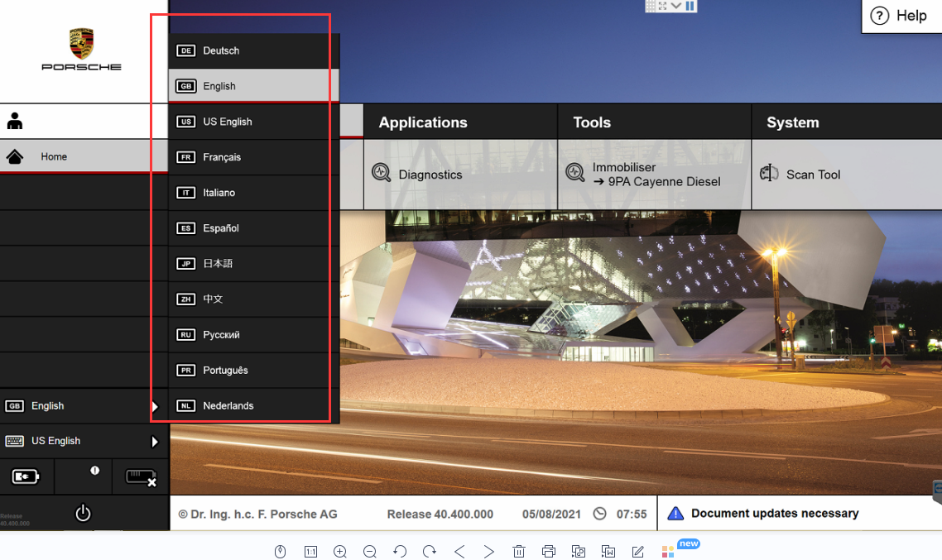This screenshot has width=942, height=560.
Task: Launch Diagnostics application
Action: [x=430, y=175]
